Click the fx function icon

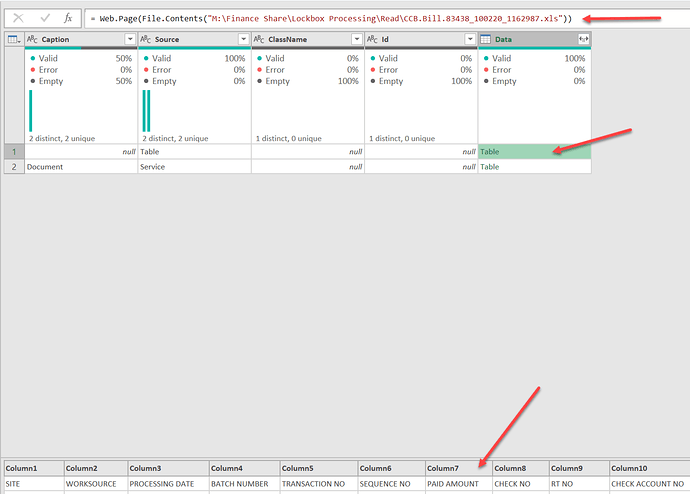[68, 18]
